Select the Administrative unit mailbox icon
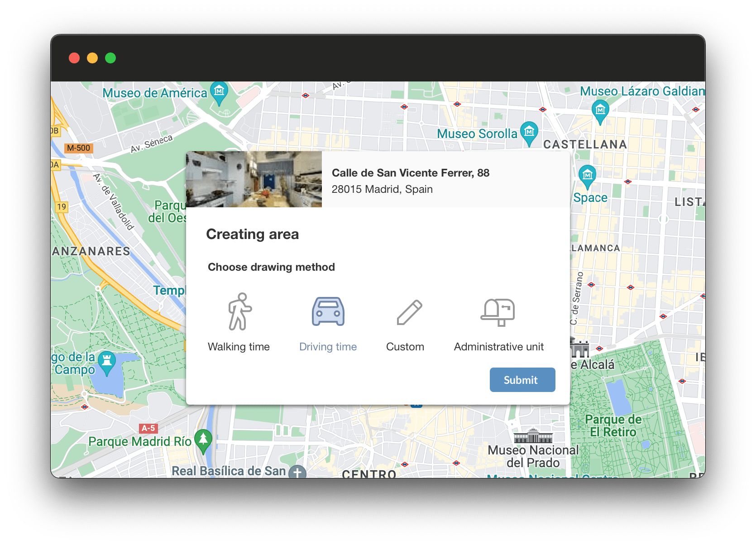Viewport: 756px width, 545px height. (498, 311)
